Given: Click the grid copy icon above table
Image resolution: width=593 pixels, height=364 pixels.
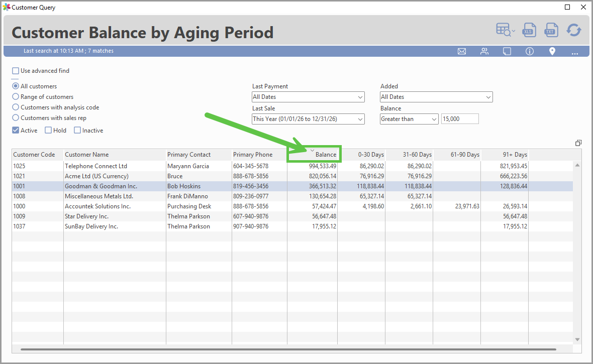Looking at the screenshot, I should pos(578,143).
